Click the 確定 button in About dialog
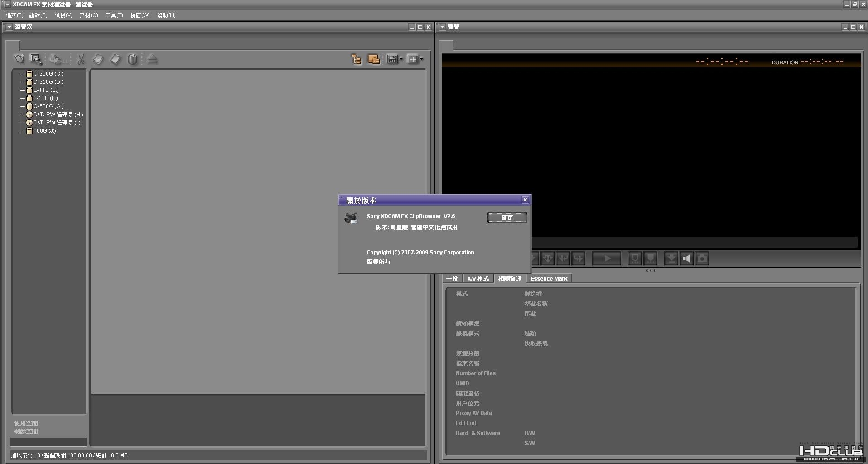 [x=507, y=218]
